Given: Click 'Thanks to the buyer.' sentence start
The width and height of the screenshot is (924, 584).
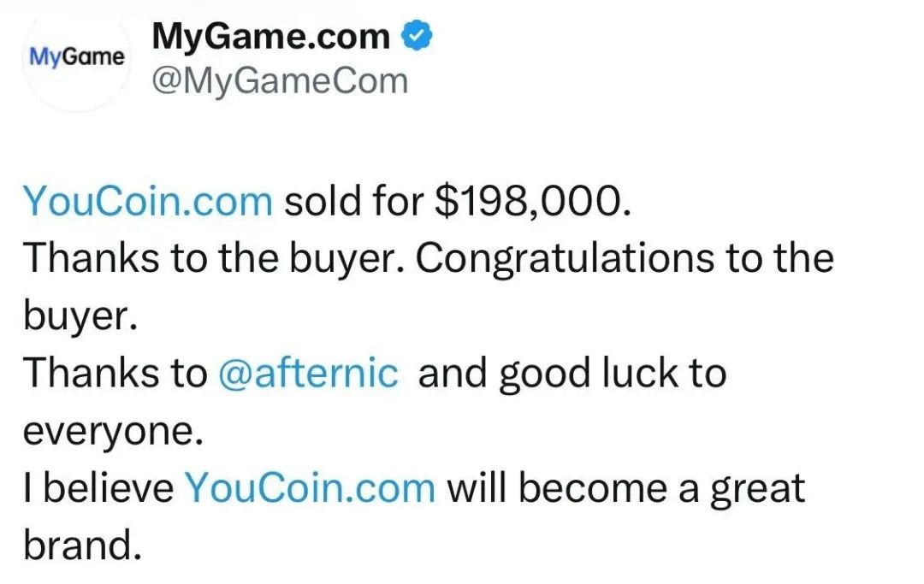Looking at the screenshot, I should [215, 259].
